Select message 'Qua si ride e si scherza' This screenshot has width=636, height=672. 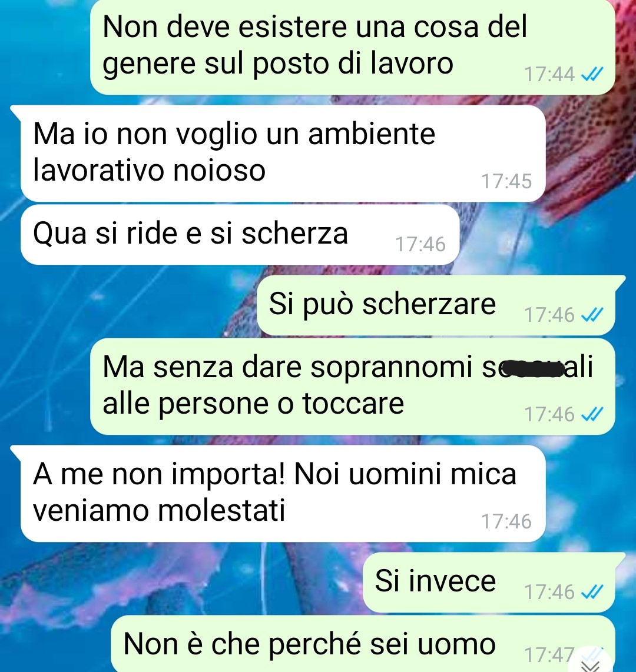240,234
